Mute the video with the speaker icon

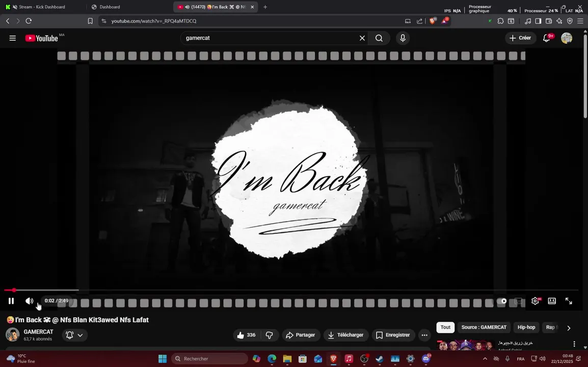[29, 301]
